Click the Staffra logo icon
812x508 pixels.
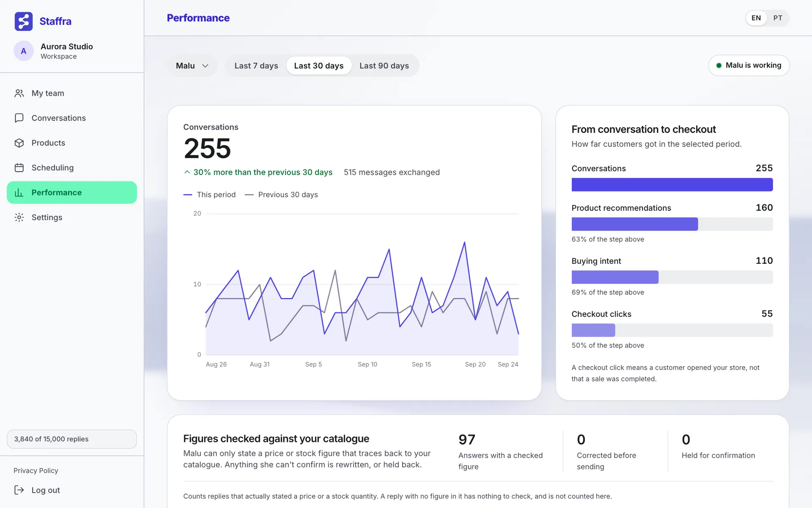pos(24,21)
